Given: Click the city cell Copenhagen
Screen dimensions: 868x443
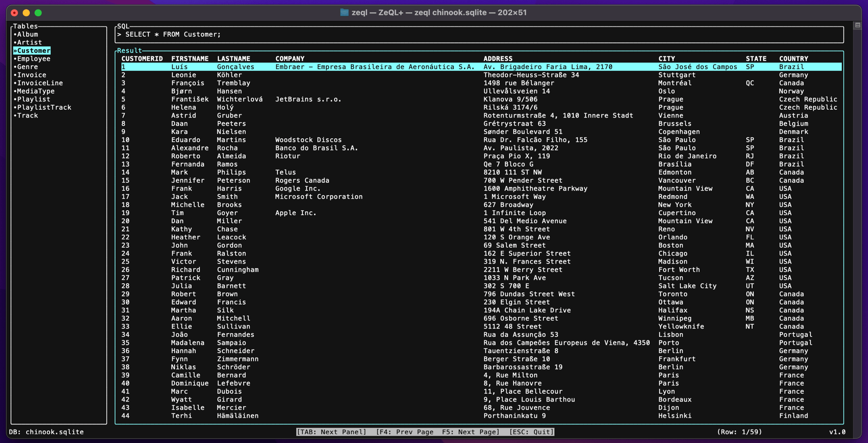Looking at the screenshot, I should coord(679,132).
